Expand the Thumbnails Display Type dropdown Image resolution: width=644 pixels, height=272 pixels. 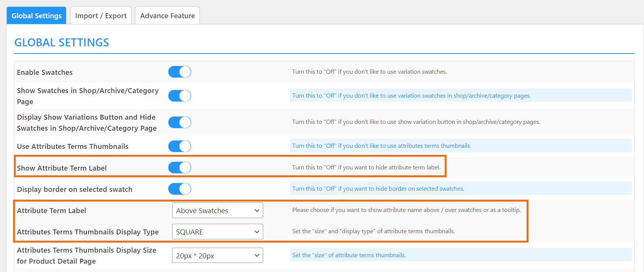click(218, 232)
